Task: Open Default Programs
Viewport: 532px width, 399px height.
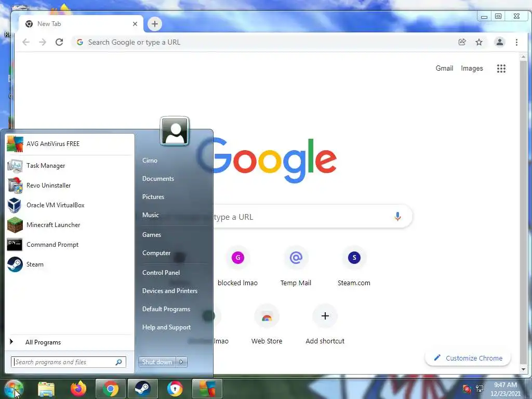Action: pyautogui.click(x=166, y=309)
